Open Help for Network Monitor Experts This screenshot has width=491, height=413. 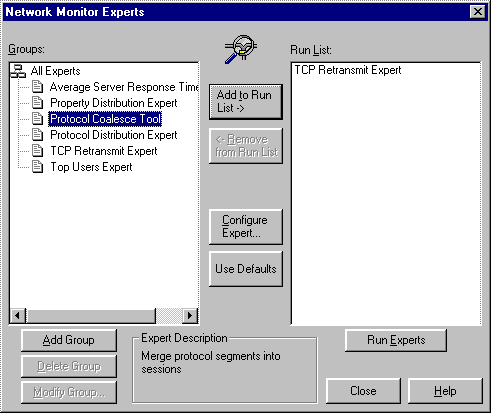tap(445, 391)
